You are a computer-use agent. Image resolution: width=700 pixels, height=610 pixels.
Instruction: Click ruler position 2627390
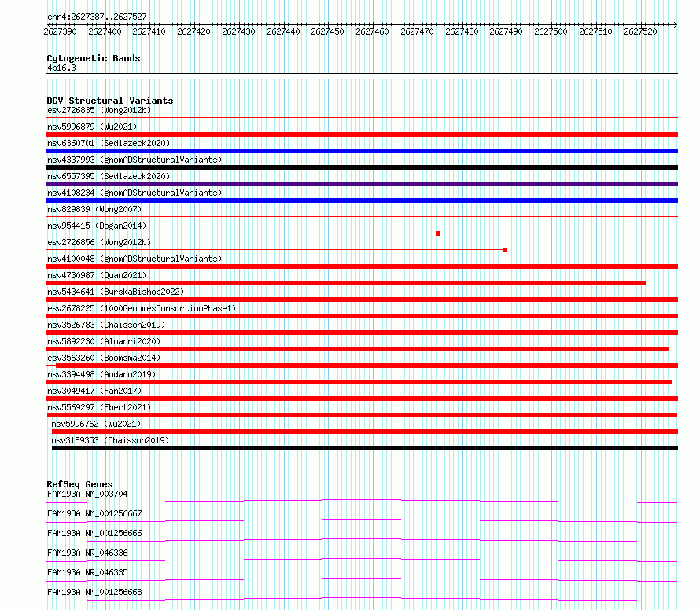[61, 31]
